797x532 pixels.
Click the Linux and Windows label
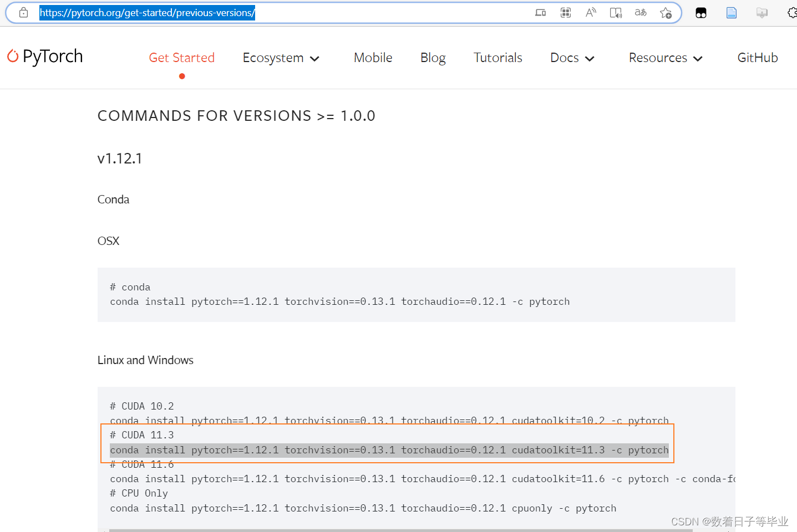coord(145,360)
